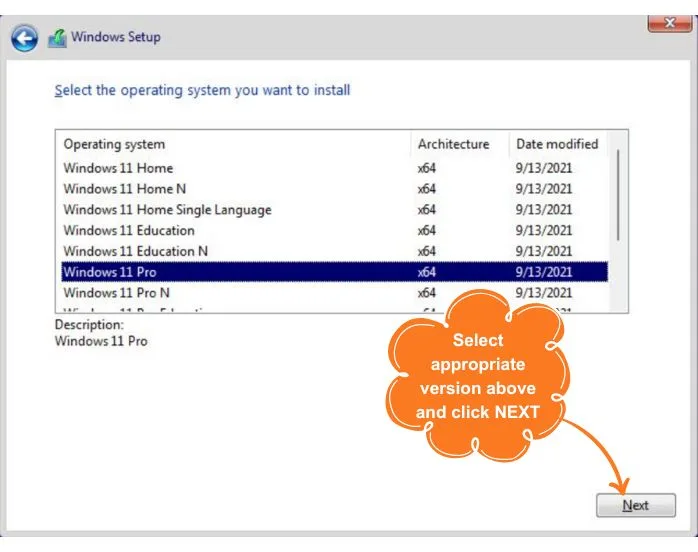Select the highlighted Windows 11 Pro row
Screen dimensions: 698x552
coord(334,272)
